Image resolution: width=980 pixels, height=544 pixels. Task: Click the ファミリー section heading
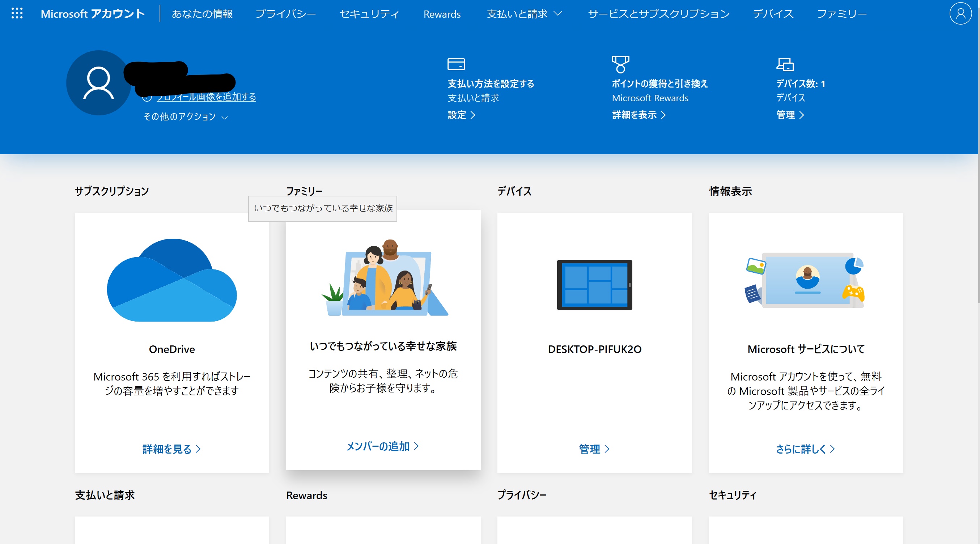tap(304, 191)
